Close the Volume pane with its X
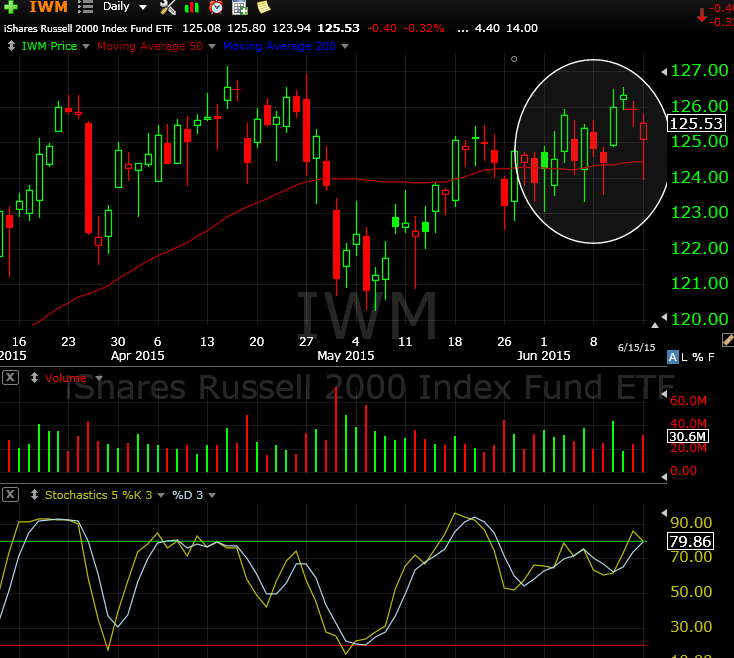This screenshot has height=658, width=734. [x=10, y=377]
